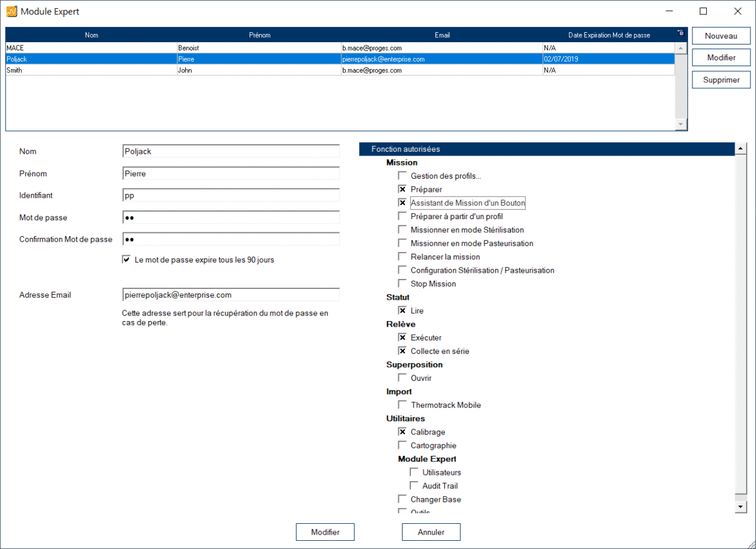The image size is (756, 549).
Task: Check the Audit Trail checkbox
Action: pyautogui.click(x=414, y=485)
